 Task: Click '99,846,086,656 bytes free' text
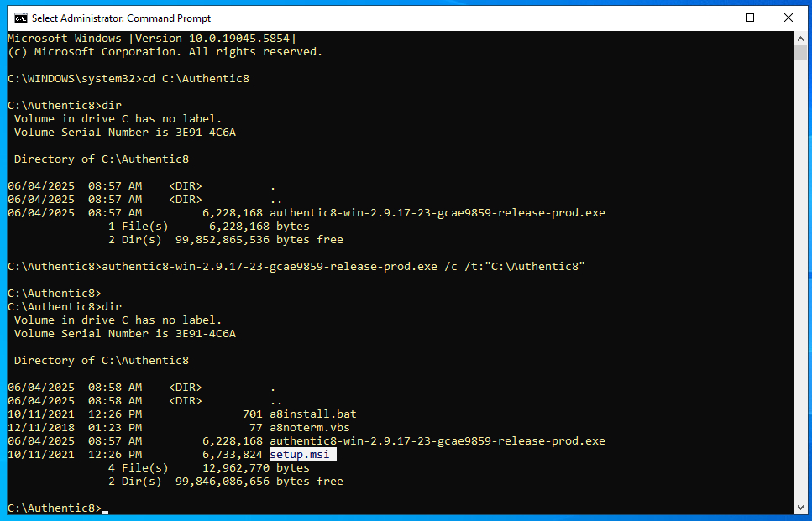(x=259, y=482)
